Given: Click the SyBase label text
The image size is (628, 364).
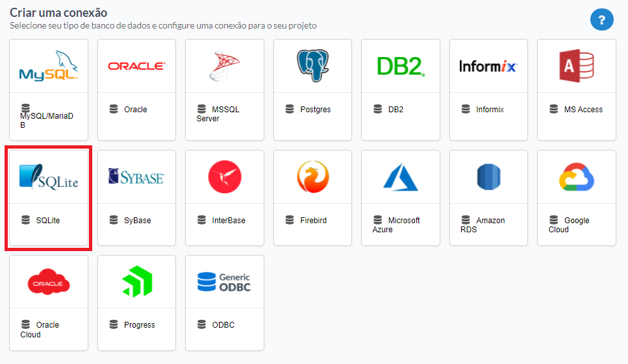Looking at the screenshot, I should tap(138, 221).
